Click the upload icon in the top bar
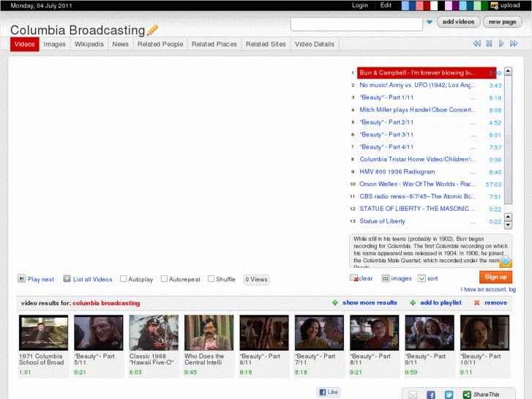The width and height of the screenshot is (532, 399). click(495, 5)
